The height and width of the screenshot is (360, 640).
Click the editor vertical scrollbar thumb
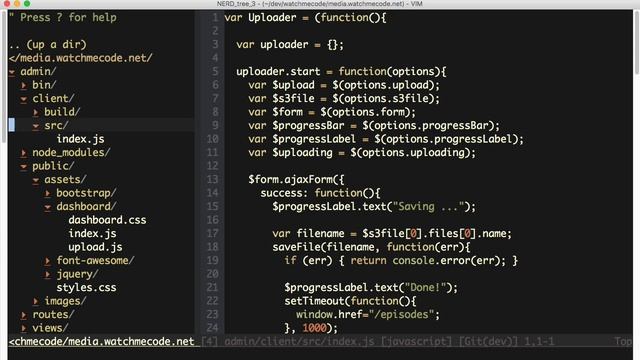[x=636, y=43]
